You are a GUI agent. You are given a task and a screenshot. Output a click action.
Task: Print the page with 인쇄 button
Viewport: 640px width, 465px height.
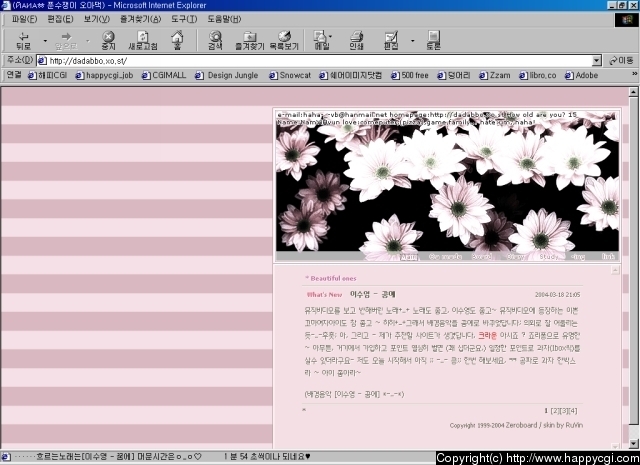point(356,40)
